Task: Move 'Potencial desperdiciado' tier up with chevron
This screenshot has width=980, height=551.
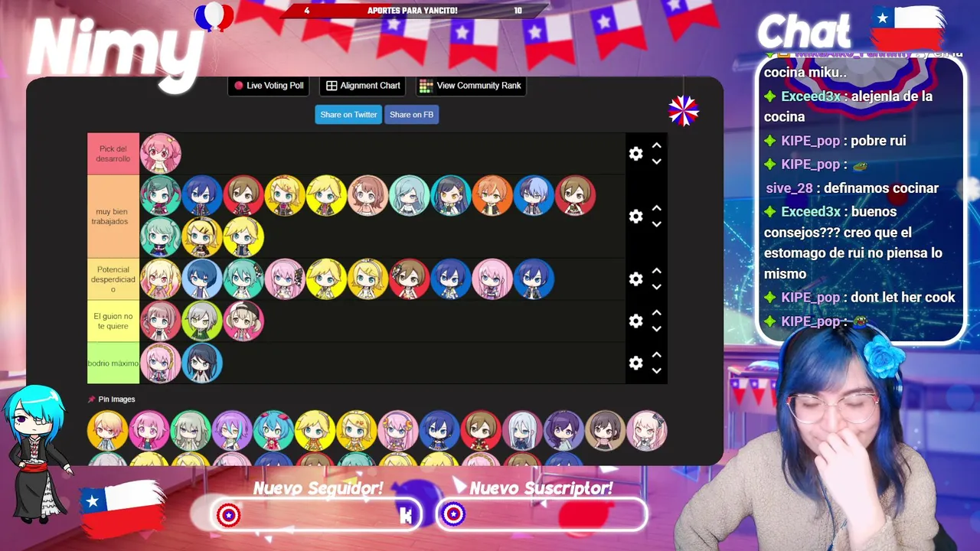Action: point(656,271)
